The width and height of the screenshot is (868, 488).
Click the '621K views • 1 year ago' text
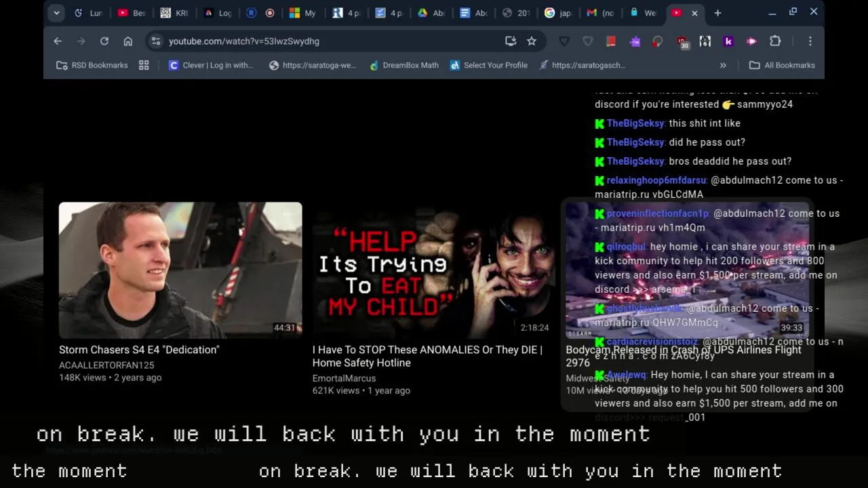[x=361, y=390]
